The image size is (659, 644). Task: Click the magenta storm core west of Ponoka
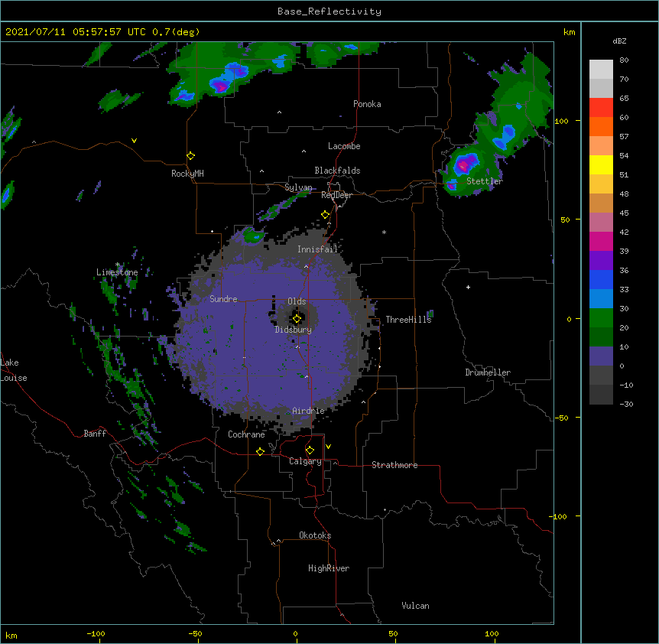pos(221,86)
